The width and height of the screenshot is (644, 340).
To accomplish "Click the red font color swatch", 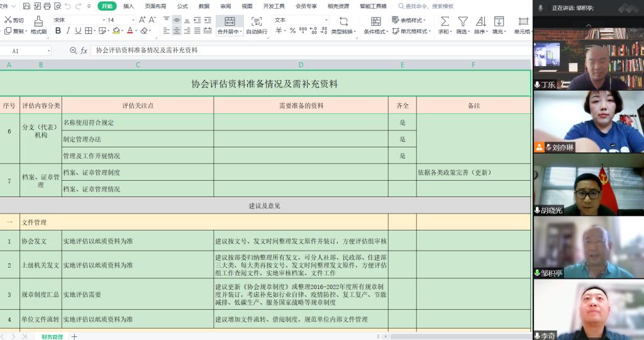I will coord(130,31).
